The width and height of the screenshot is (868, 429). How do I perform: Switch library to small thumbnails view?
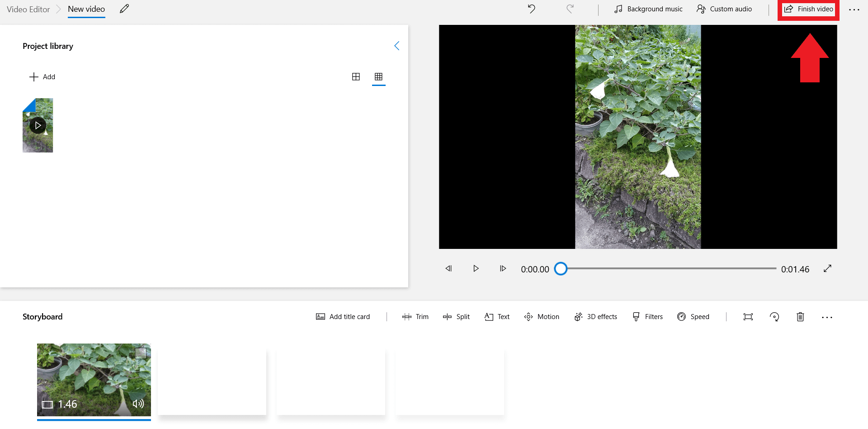pyautogui.click(x=379, y=77)
